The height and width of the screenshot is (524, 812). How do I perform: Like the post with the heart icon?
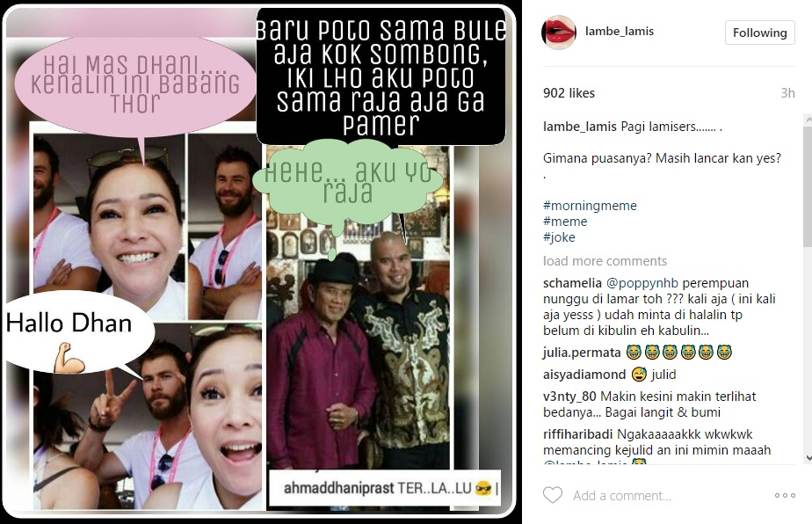coord(553,495)
